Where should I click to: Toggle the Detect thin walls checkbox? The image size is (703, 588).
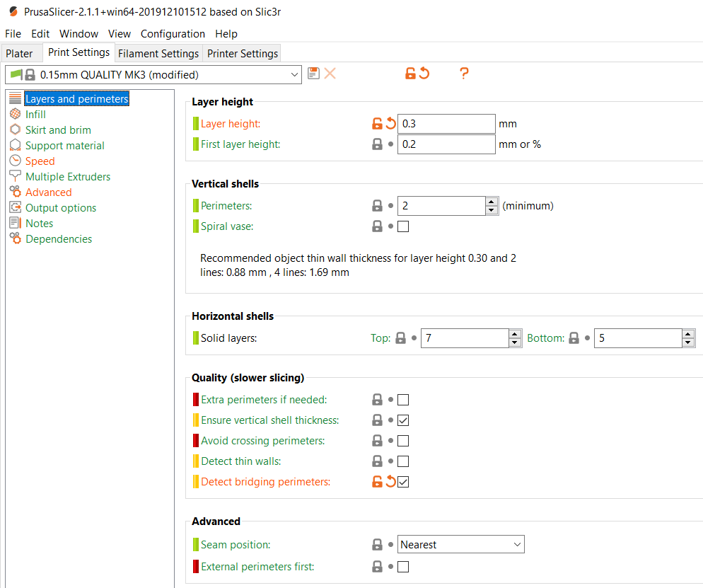(403, 461)
